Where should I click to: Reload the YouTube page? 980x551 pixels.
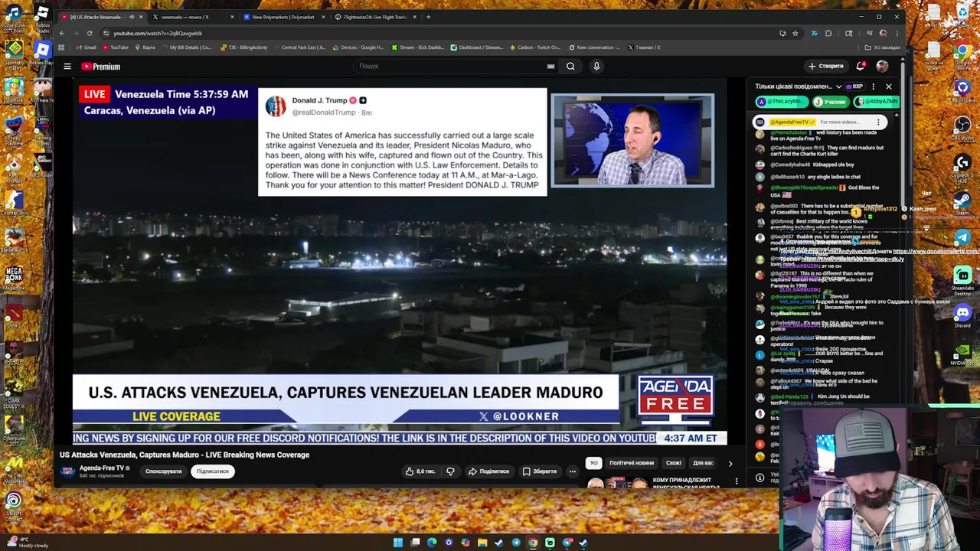(x=90, y=33)
